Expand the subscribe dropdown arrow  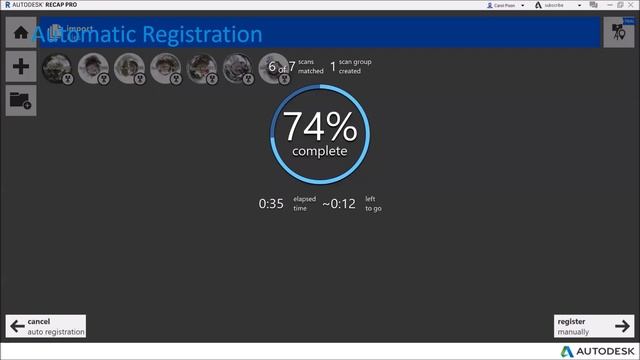pyautogui.click(x=579, y=5)
